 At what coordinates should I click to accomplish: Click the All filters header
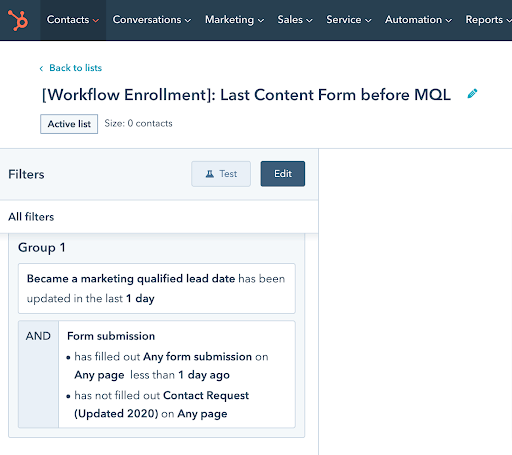pyautogui.click(x=31, y=217)
